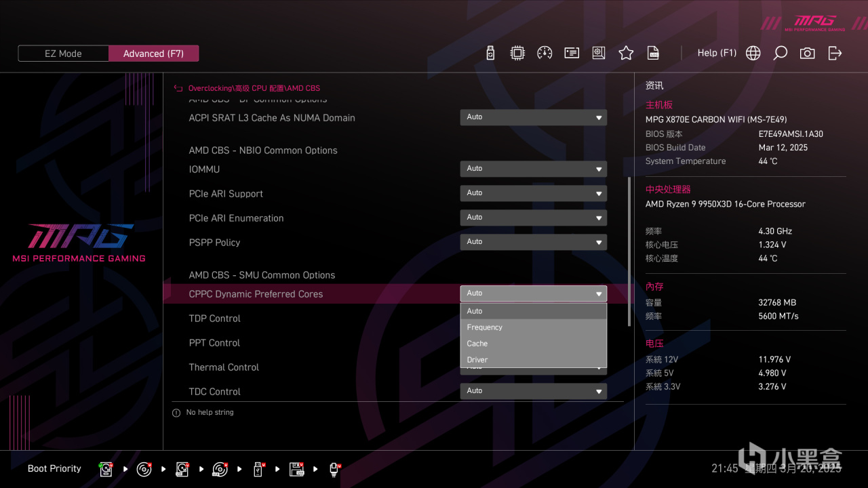Select the USB hard disk boot device
Viewport: 868px width, 488px height.
[x=182, y=469]
